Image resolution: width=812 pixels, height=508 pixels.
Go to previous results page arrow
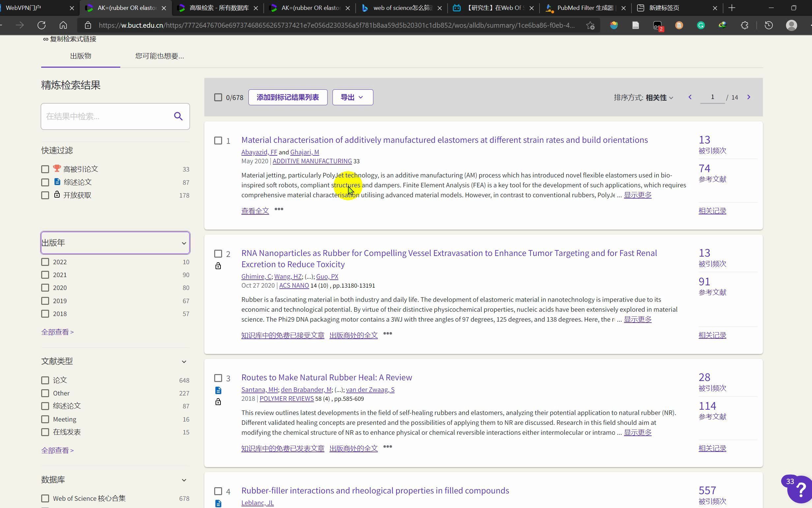click(x=690, y=97)
